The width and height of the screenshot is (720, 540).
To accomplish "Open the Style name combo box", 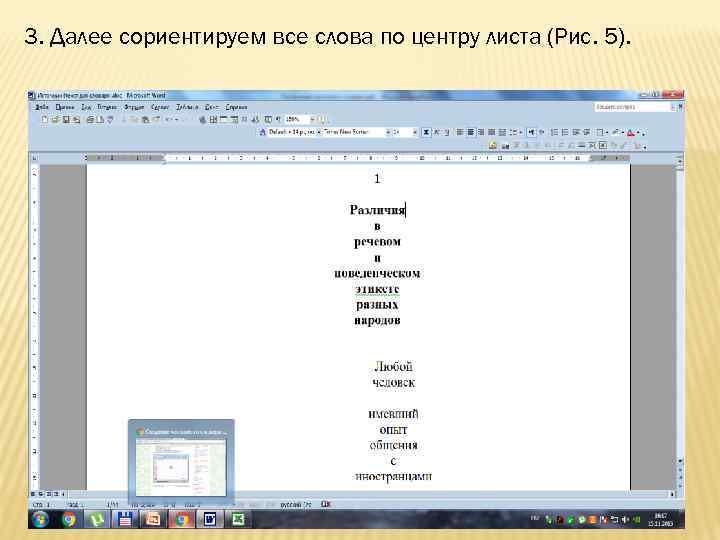I will (x=292, y=132).
